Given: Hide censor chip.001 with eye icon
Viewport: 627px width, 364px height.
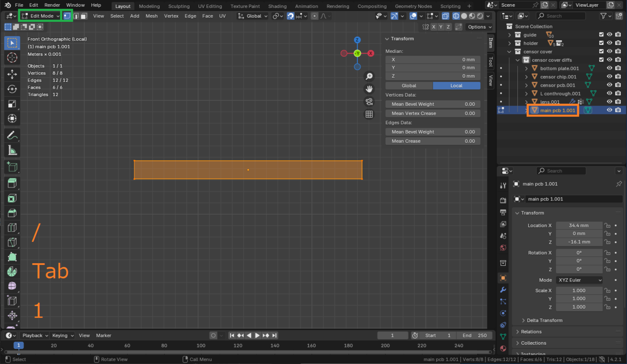Looking at the screenshot, I should coord(609,77).
